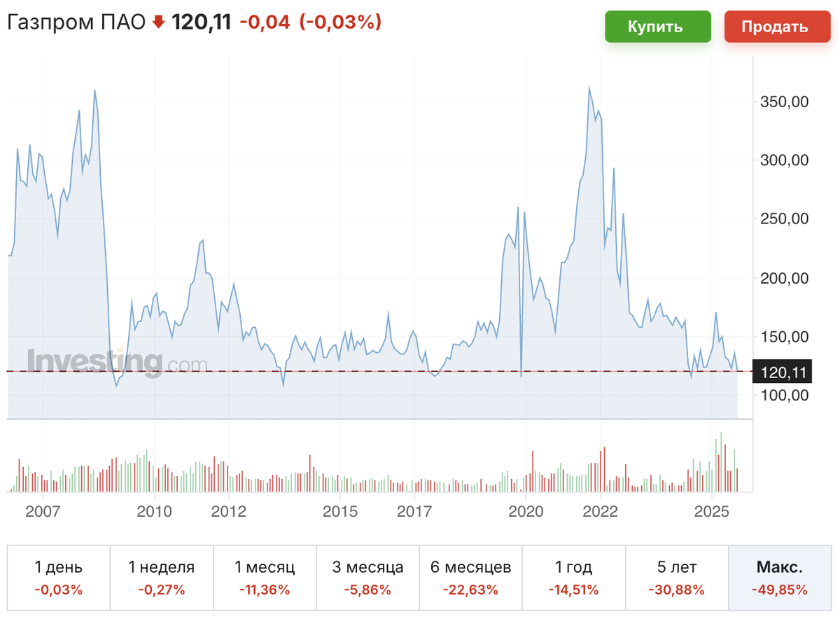Click the 300,00 price axis label
840x619 pixels.
pyautogui.click(x=784, y=160)
